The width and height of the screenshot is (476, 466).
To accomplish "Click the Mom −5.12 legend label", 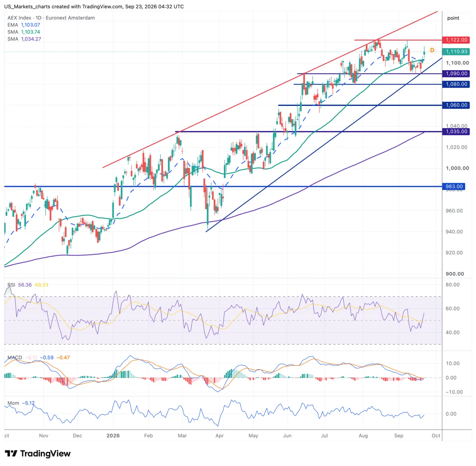I will tap(21, 403).
